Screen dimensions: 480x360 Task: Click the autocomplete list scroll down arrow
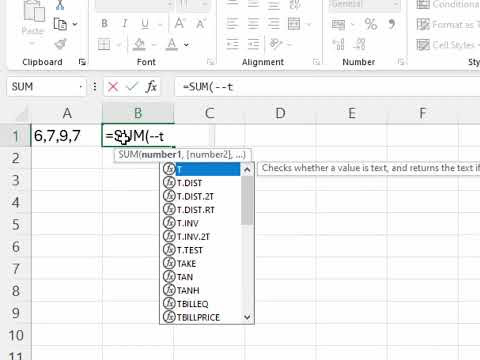coord(247,317)
